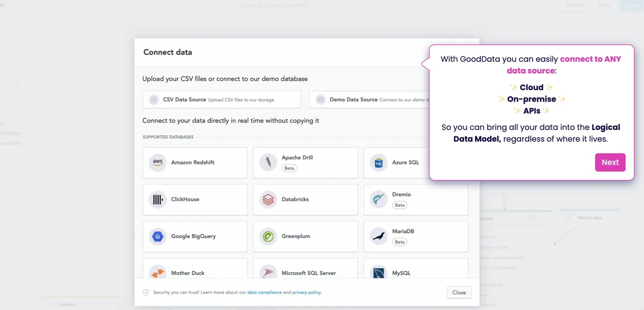Close the Connect data dialog
This screenshot has height=310, width=644.
click(459, 292)
